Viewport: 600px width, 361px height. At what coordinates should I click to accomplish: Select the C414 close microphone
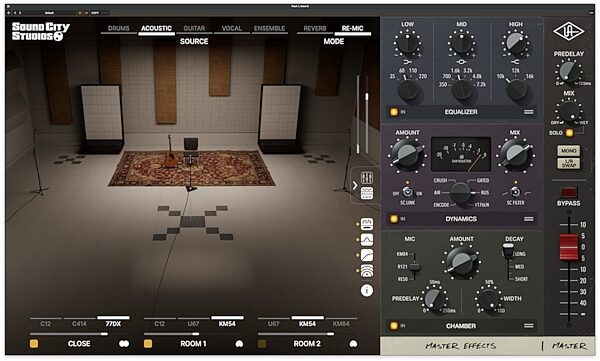79,323
